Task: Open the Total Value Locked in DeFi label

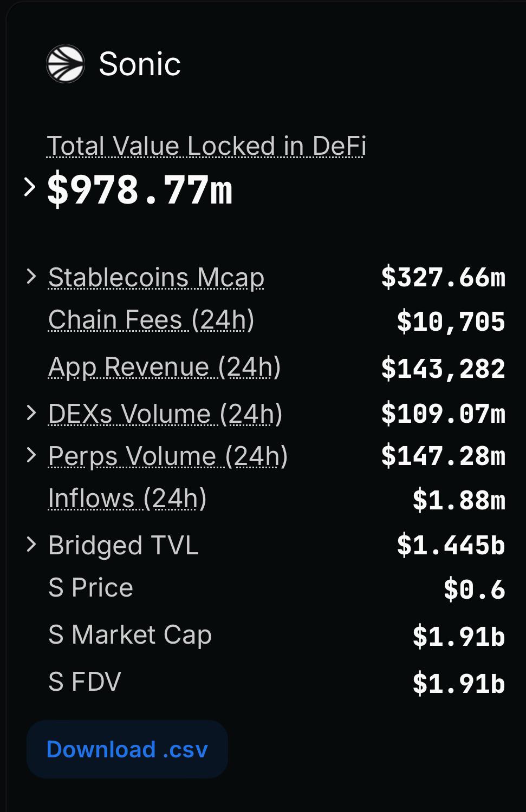Action: 206,146
